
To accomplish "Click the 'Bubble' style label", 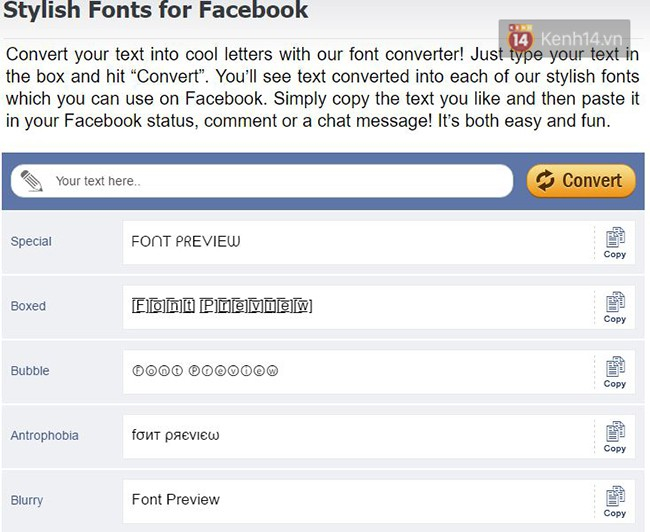I will tap(30, 371).
